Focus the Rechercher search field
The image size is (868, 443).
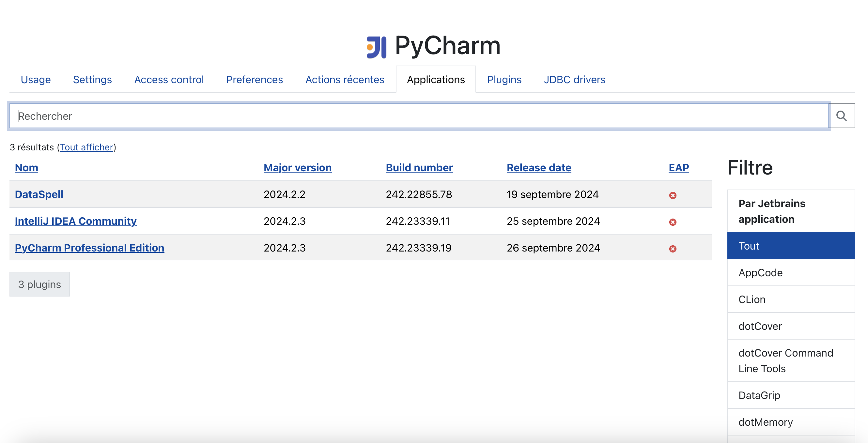419,116
